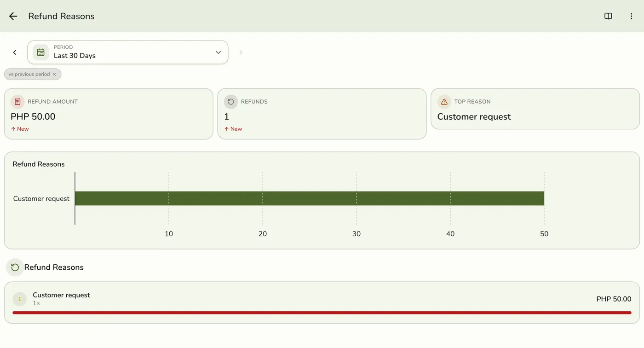Viewport: 644px width, 348px height.
Task: Click the green Customer request chart bar
Action: click(x=310, y=198)
